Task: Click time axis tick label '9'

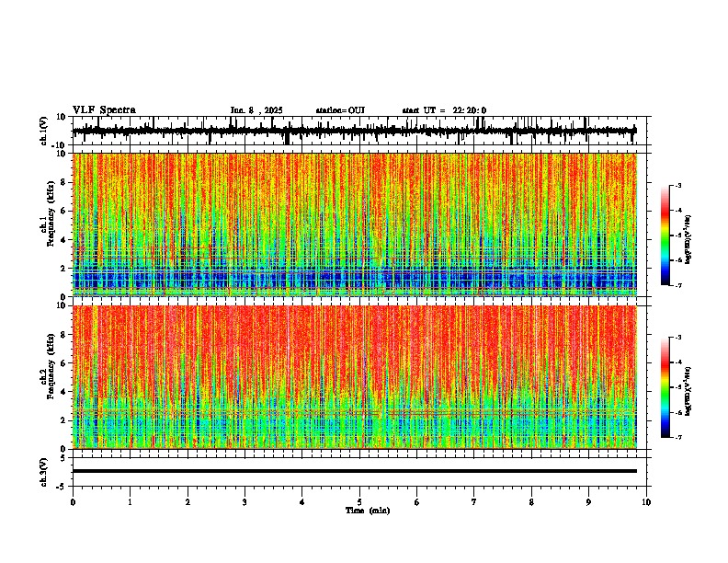Action: click(x=588, y=502)
